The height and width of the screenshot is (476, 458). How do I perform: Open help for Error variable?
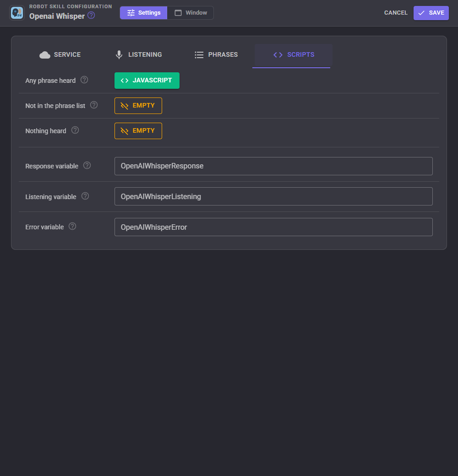(x=72, y=226)
